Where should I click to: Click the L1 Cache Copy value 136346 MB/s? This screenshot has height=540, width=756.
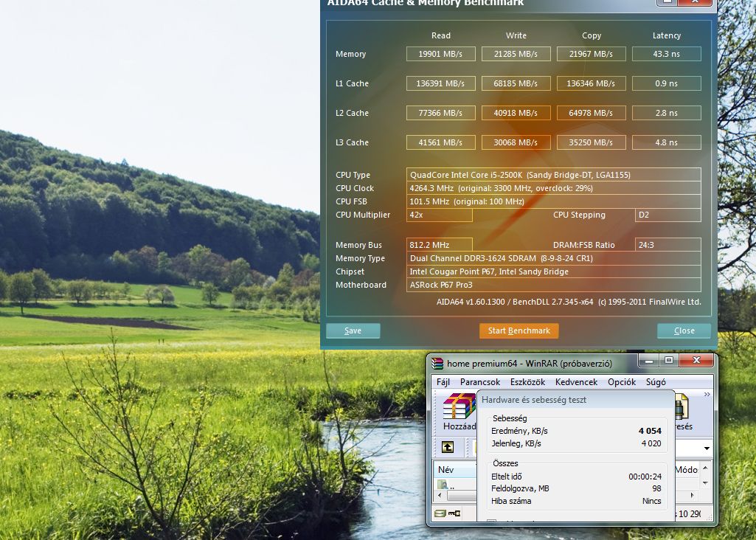[591, 83]
